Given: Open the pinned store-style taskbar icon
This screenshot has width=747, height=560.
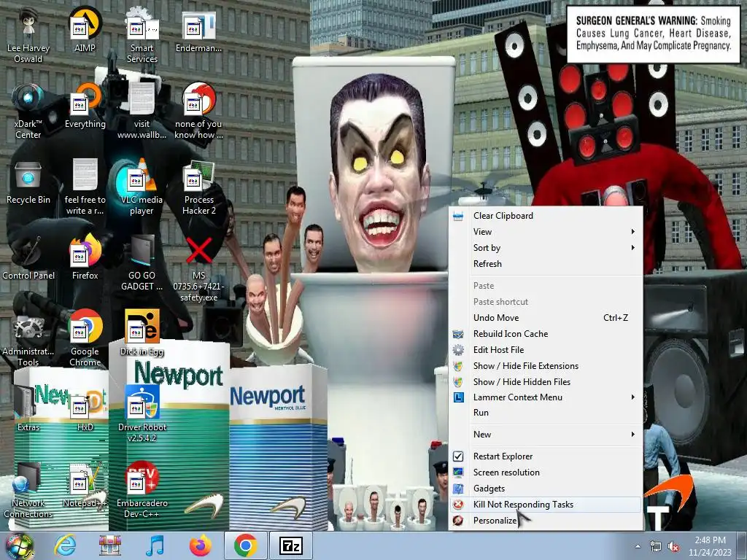Looking at the screenshot, I should (x=110, y=545).
